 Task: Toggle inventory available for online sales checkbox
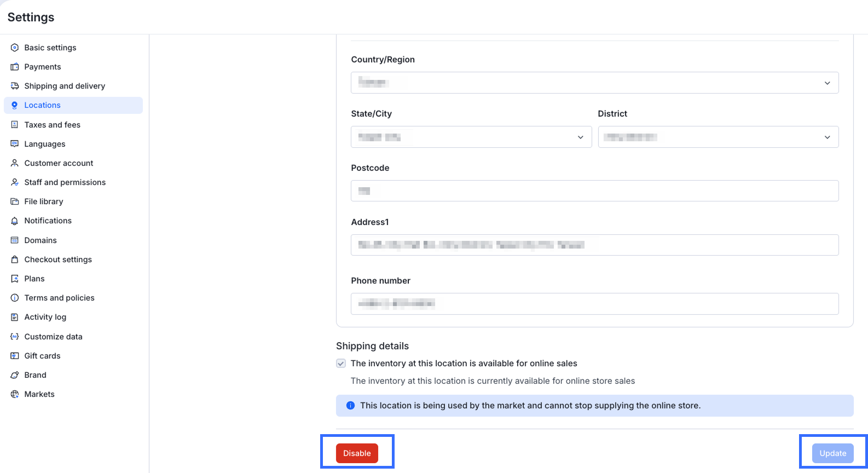pos(341,364)
